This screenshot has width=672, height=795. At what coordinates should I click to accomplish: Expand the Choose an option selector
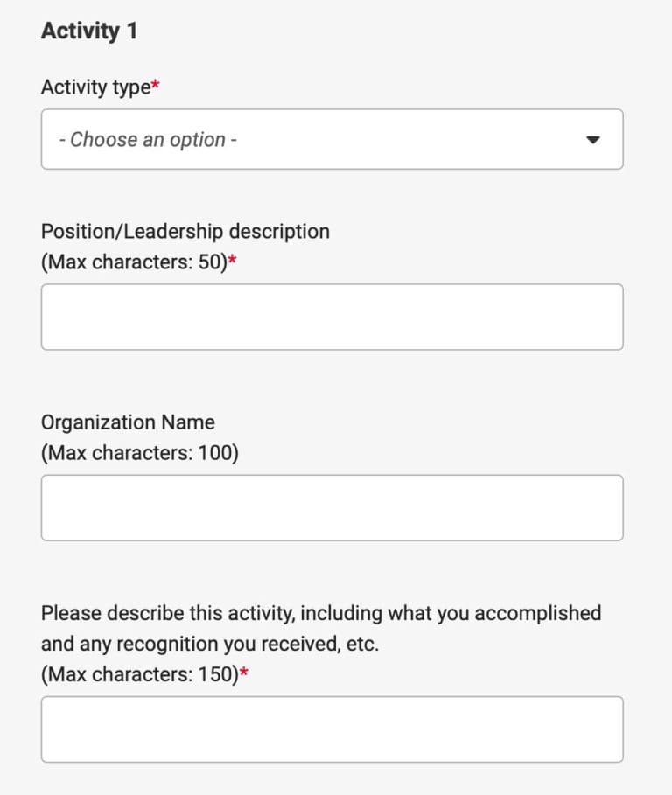[x=332, y=138]
